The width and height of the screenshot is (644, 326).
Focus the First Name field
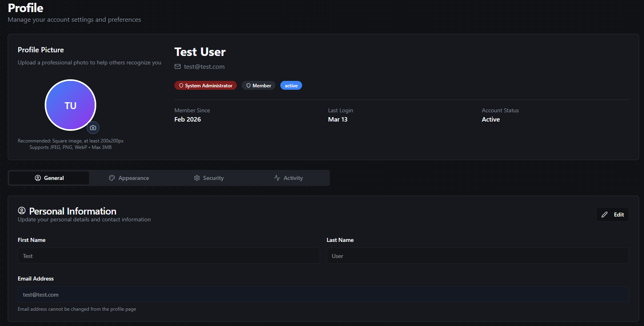[x=169, y=256]
